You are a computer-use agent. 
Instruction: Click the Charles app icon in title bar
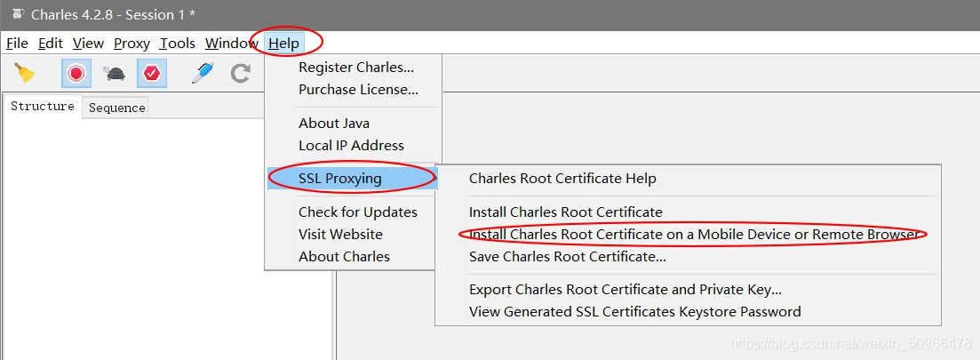click(x=18, y=14)
